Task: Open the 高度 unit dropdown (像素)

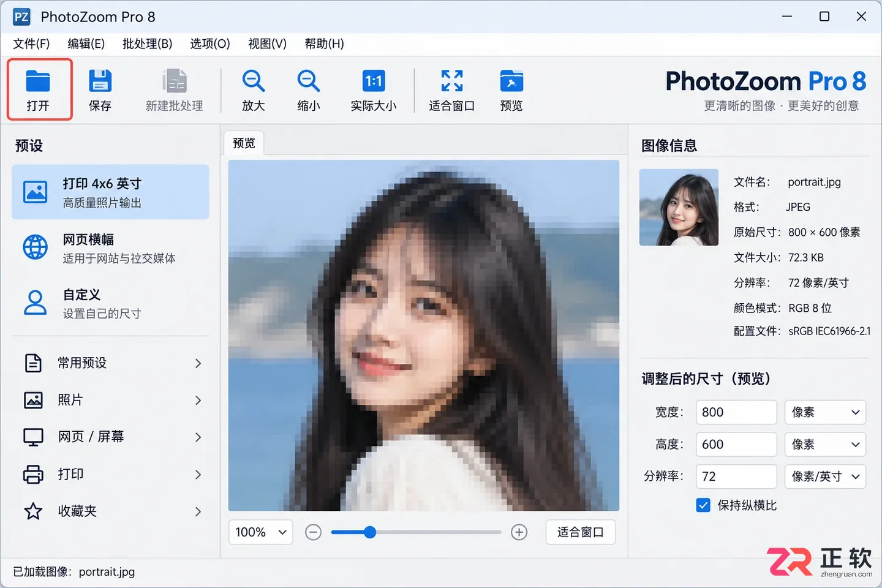Action: [x=825, y=444]
